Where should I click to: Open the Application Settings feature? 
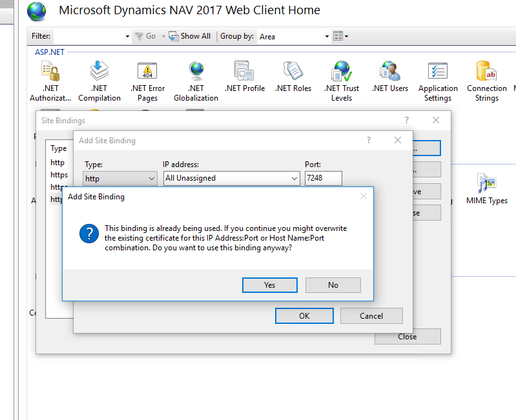coord(438,81)
